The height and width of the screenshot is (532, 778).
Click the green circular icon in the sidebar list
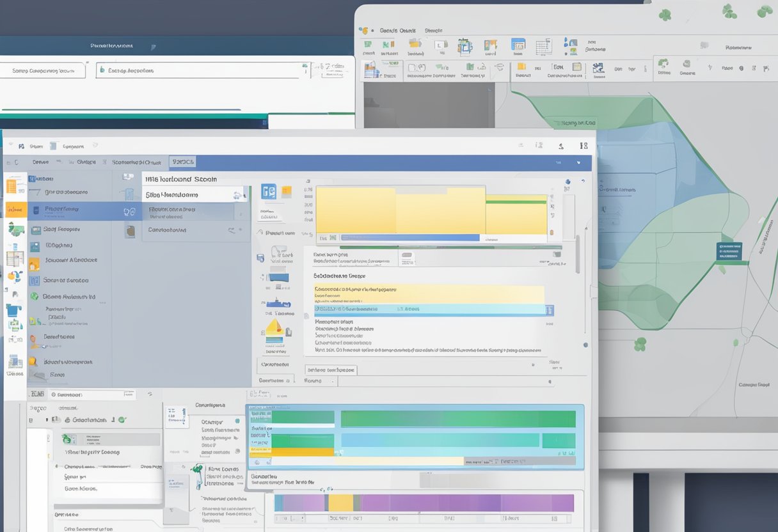33,297
